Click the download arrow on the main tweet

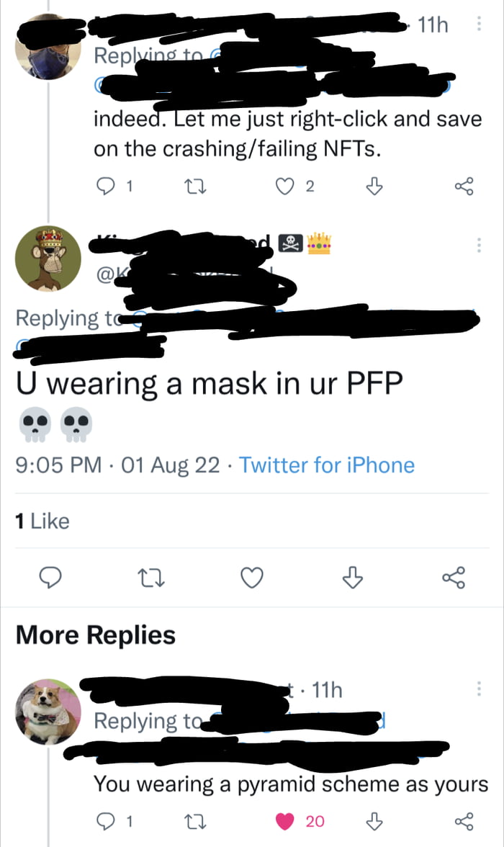[352, 578]
